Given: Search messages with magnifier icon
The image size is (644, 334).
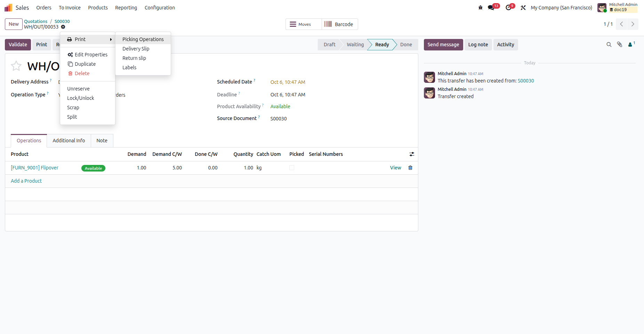Looking at the screenshot, I should (x=609, y=45).
